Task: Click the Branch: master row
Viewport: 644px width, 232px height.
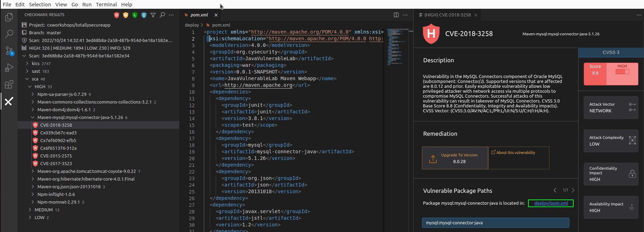Action: click(98, 33)
